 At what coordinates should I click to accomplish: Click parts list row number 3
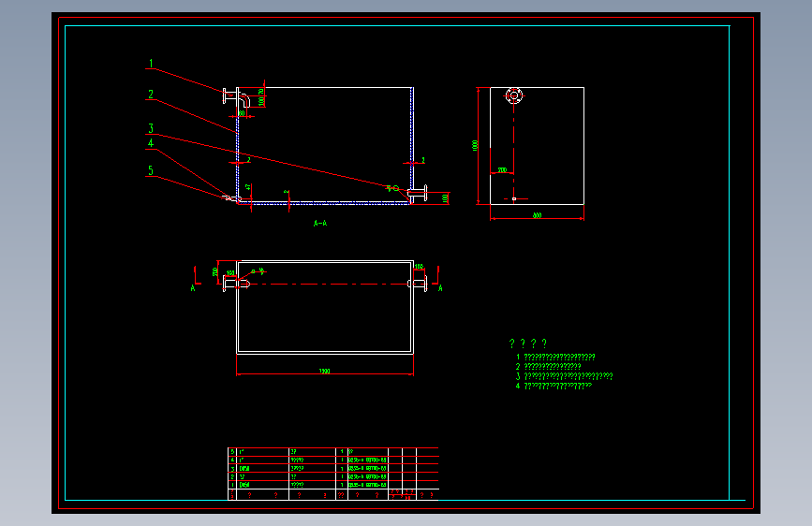click(x=333, y=468)
